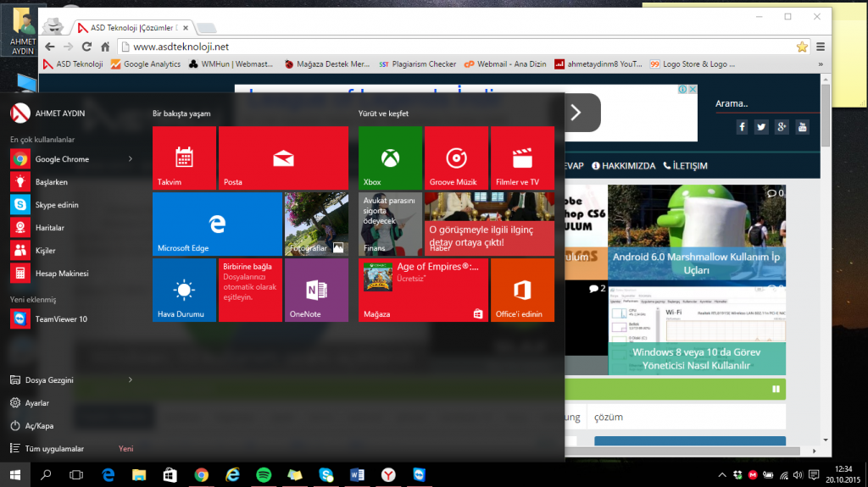
Task: Open the Office'i edinin tile
Action: point(522,290)
